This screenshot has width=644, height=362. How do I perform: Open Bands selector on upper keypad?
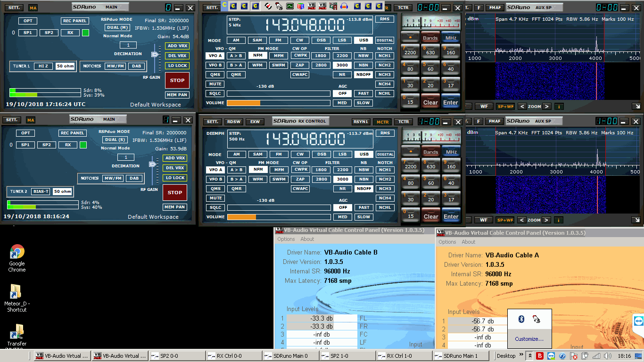tap(430, 38)
